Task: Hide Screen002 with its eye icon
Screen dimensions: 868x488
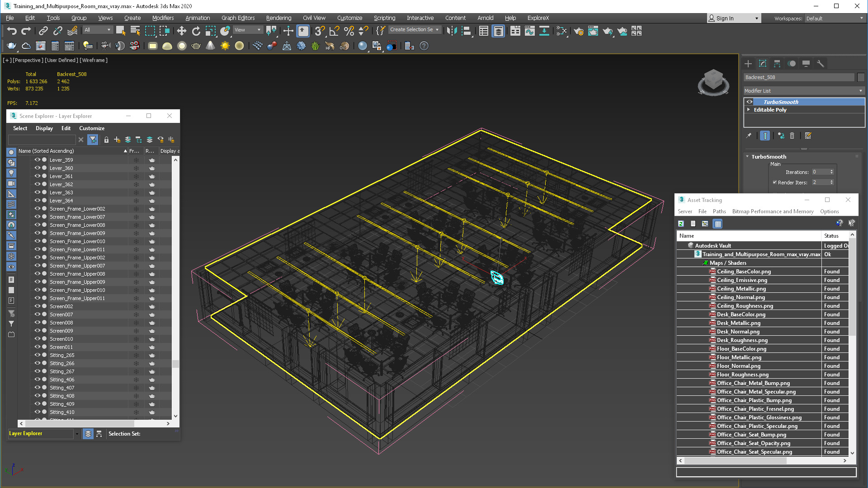Action: tap(38, 306)
